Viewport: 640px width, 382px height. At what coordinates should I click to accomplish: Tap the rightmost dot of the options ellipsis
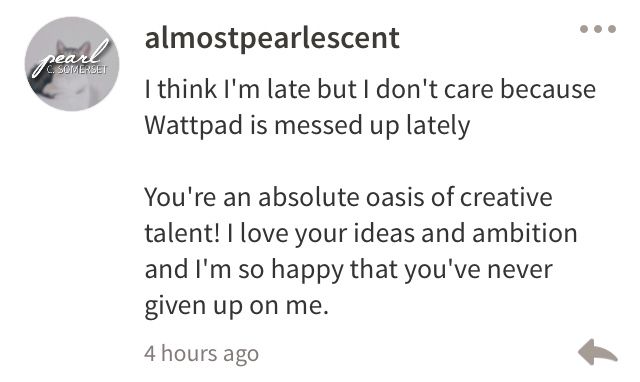[611, 29]
